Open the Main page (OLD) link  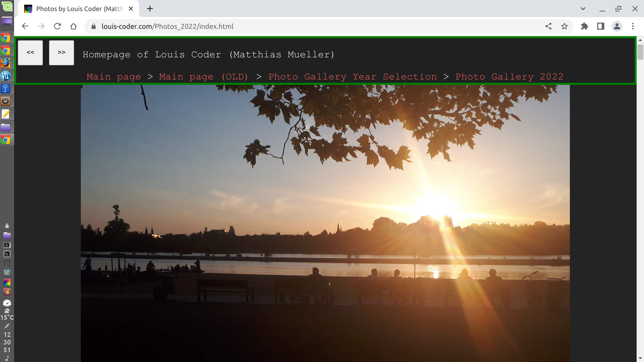pyautogui.click(x=204, y=77)
